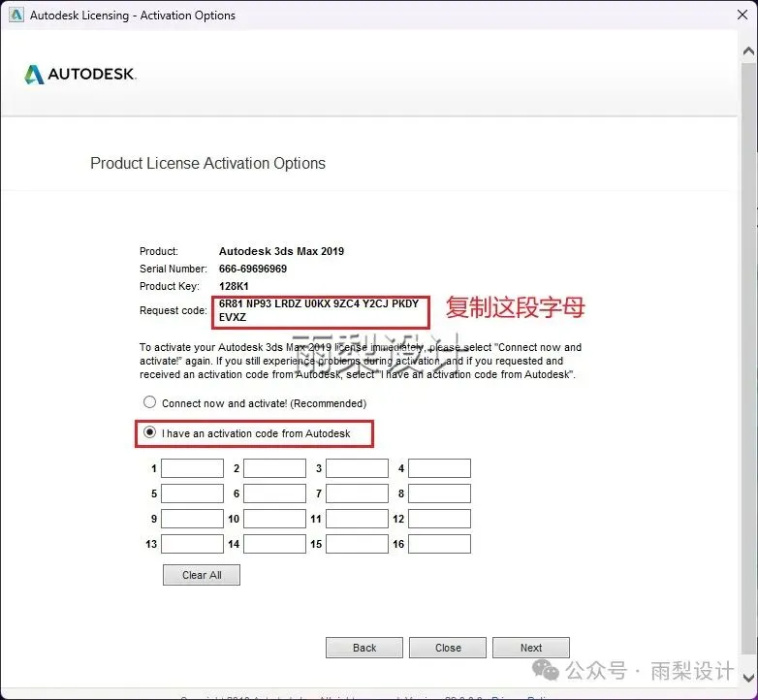
Task: Click activation code field 2
Action: point(274,468)
